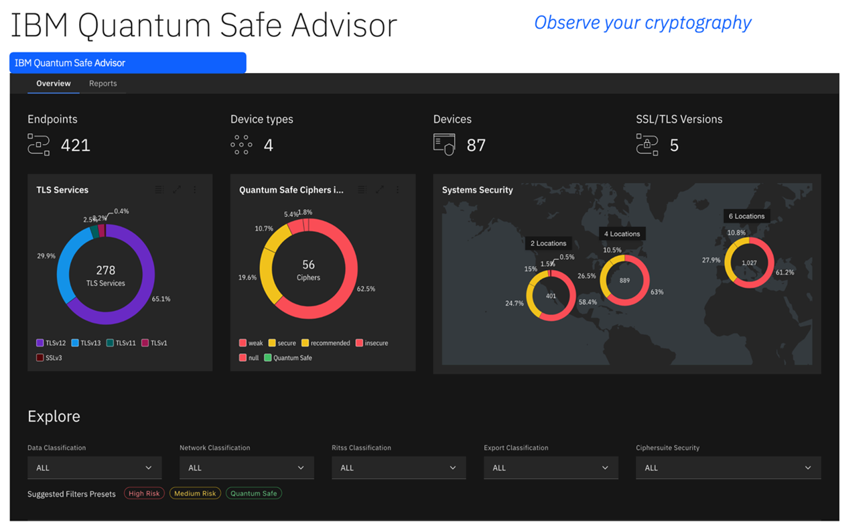
Task: Click the Devices count 87
Action: tap(476, 145)
